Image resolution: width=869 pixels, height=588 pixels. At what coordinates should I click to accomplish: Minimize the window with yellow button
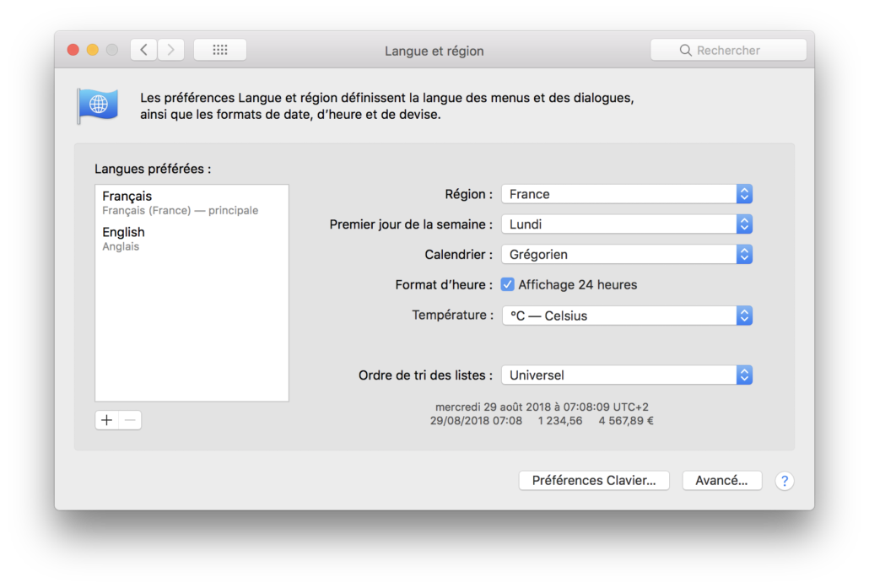pyautogui.click(x=93, y=50)
